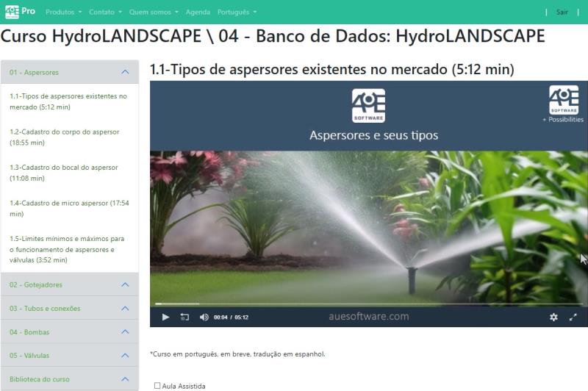Open lesson 1.4-Cadastro de micro aspersor

pos(69,209)
